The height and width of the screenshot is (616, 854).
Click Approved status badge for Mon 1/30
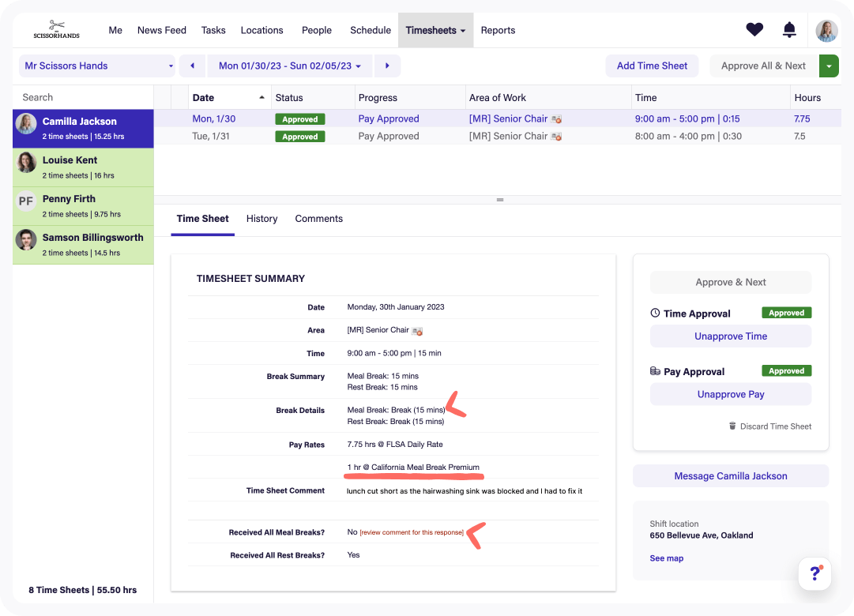[x=300, y=119]
